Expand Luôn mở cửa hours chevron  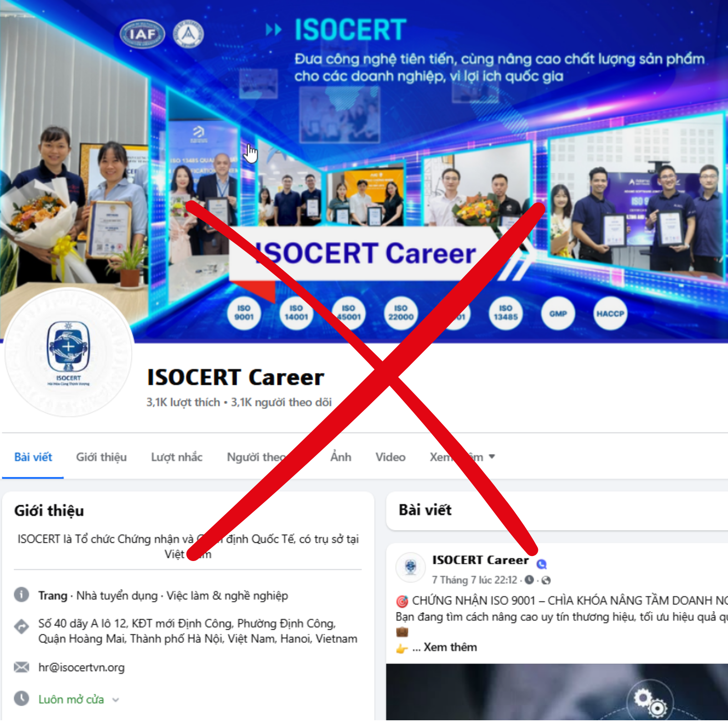coord(116,700)
